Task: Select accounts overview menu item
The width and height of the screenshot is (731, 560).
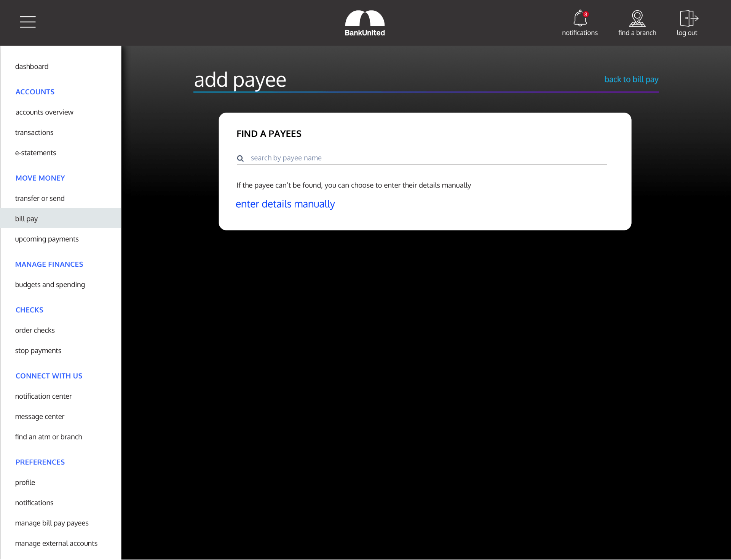Action: [x=44, y=112]
